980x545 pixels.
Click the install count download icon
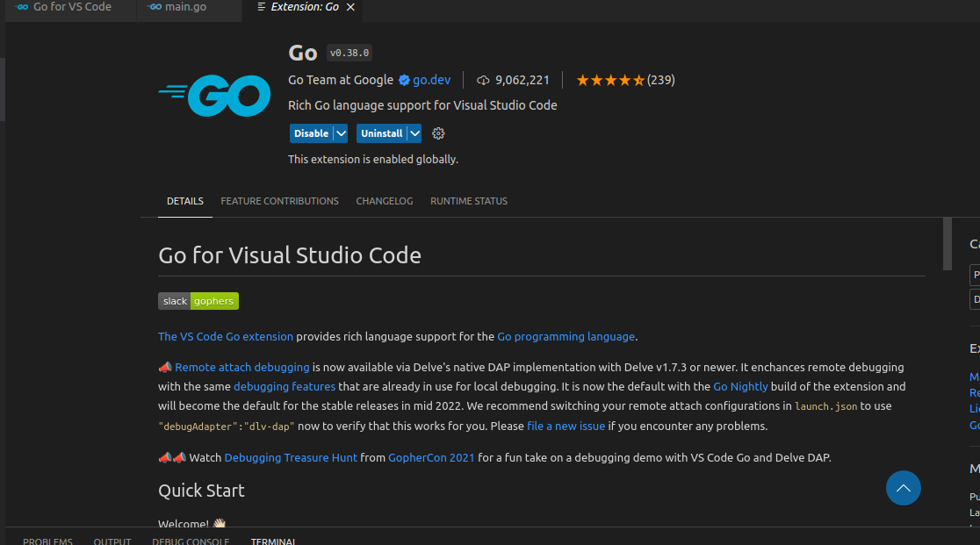(483, 80)
